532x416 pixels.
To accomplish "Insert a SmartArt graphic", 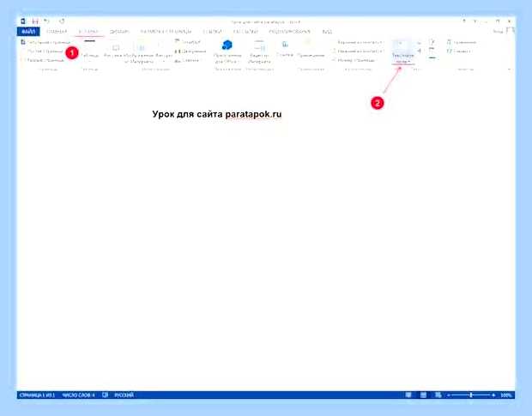I will coord(188,42).
